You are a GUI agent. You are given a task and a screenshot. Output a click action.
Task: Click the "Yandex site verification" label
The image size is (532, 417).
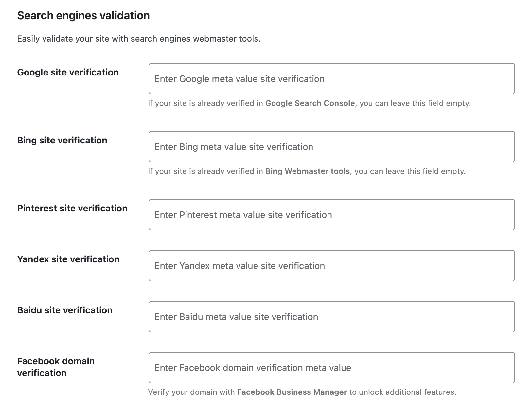[68, 259]
